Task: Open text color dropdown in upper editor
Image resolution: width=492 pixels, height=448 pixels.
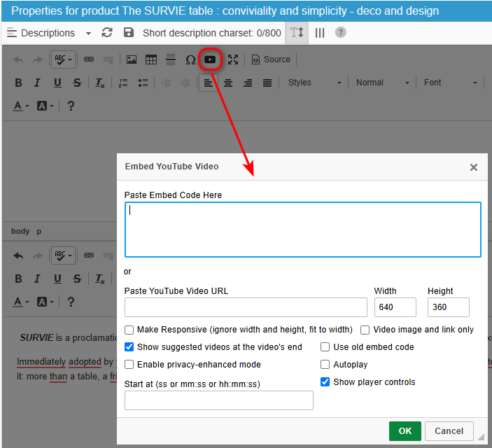Action: [21, 106]
